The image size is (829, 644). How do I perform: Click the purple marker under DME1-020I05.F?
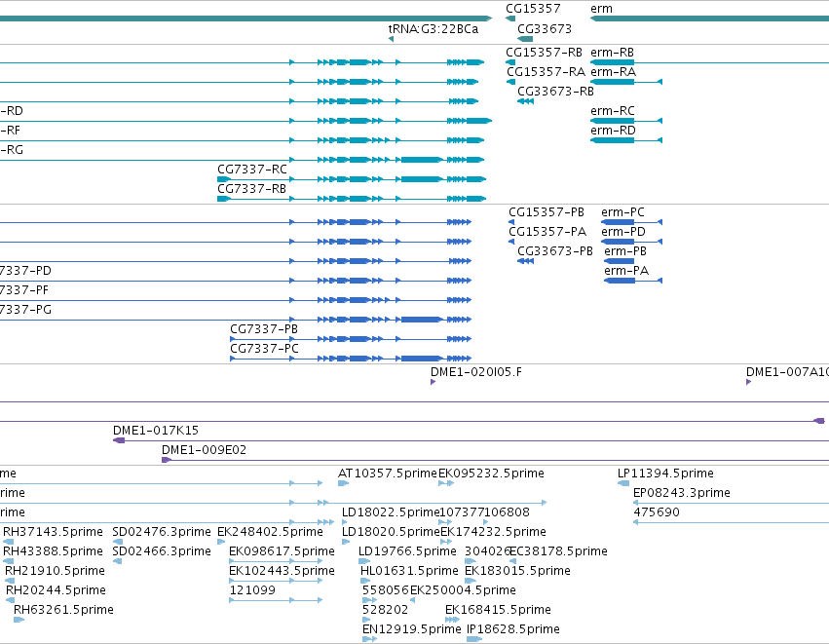[x=433, y=382]
